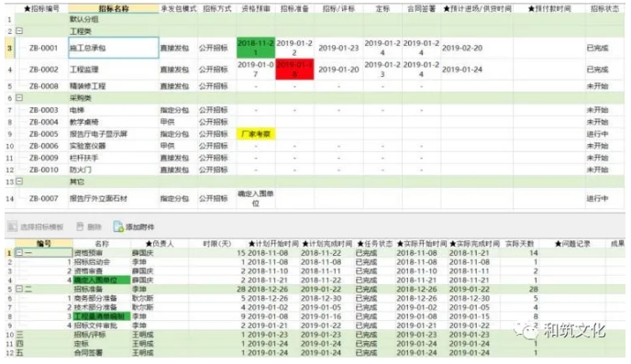The height and width of the screenshot is (364, 631).
Task: Click the 实际完成时间 column header
Action: pos(474,244)
